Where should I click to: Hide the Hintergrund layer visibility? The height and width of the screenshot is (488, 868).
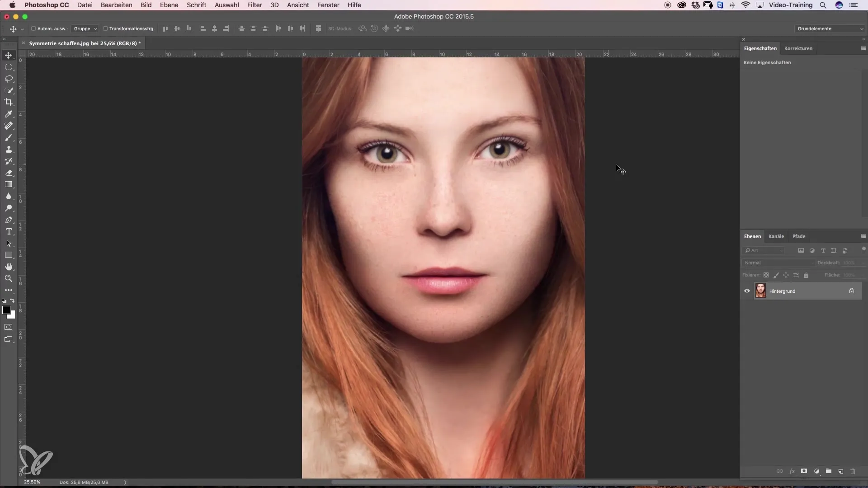(747, 291)
